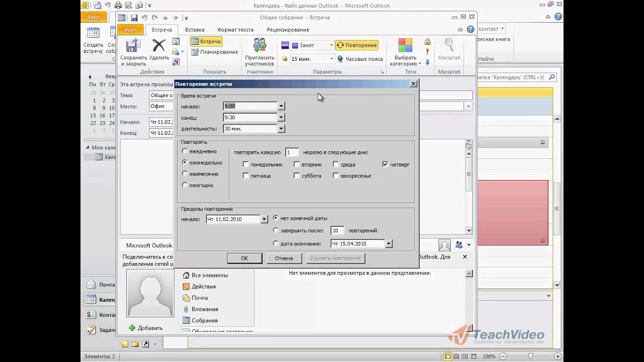Check the Saturday checkbox

click(297, 175)
